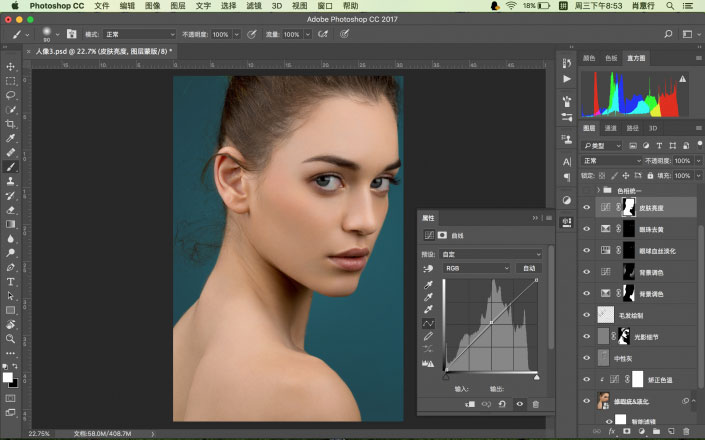Select the Move tool
The height and width of the screenshot is (440, 705).
pyautogui.click(x=11, y=67)
